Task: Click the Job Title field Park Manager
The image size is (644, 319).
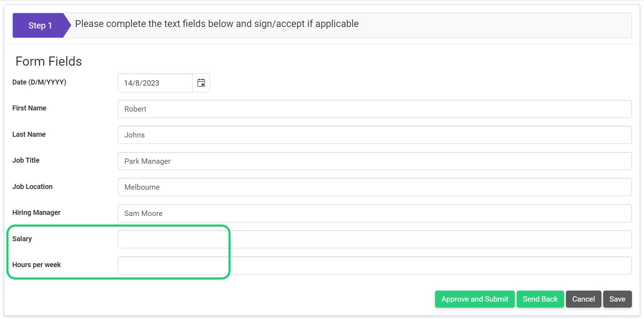Action: pos(375,161)
